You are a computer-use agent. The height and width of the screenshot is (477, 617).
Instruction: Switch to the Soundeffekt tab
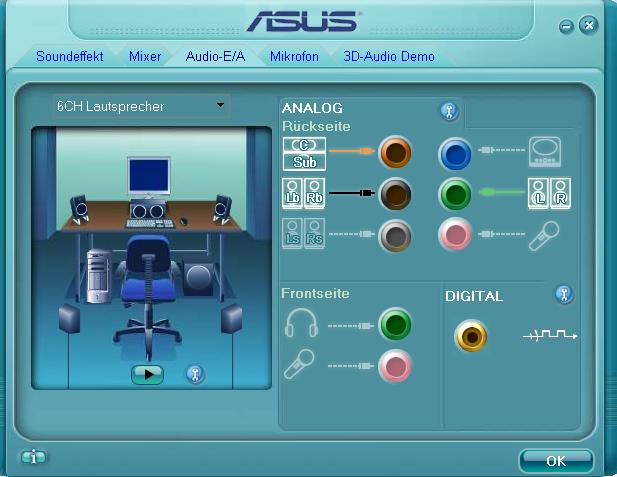pyautogui.click(x=70, y=57)
